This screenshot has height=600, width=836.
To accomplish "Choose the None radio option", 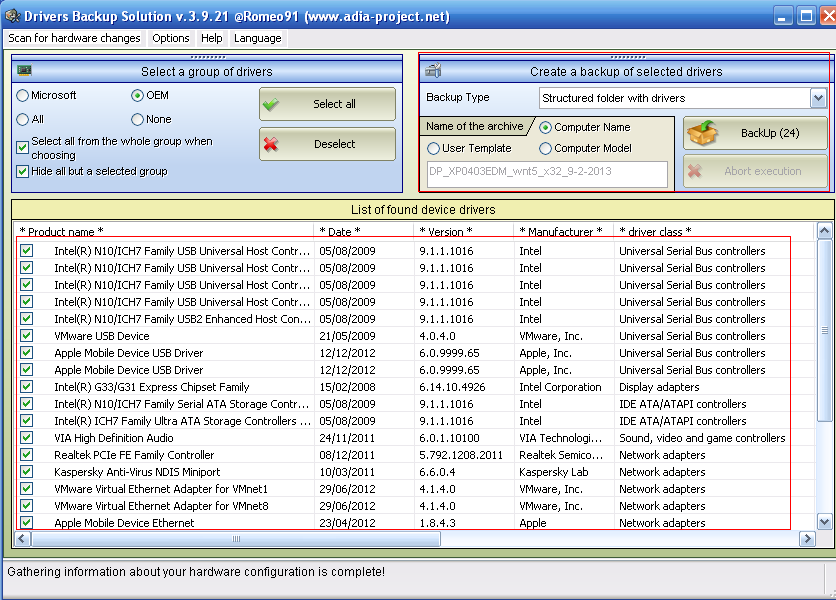I will tap(137, 119).
